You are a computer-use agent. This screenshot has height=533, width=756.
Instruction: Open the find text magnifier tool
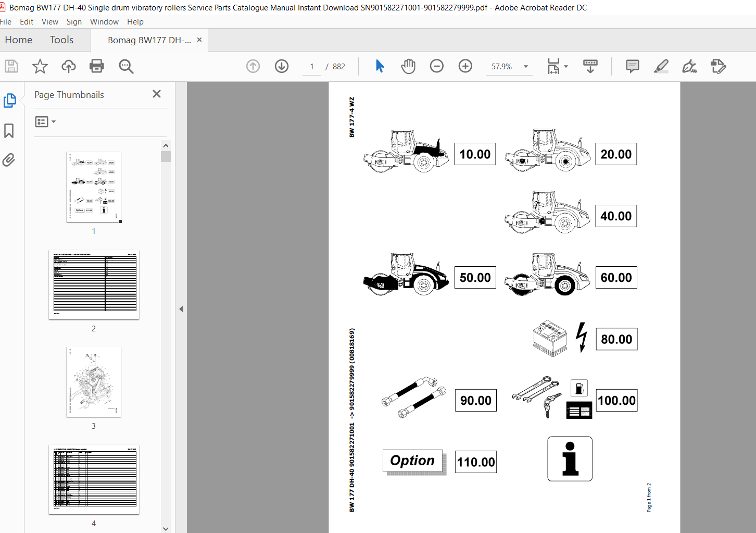(x=126, y=66)
